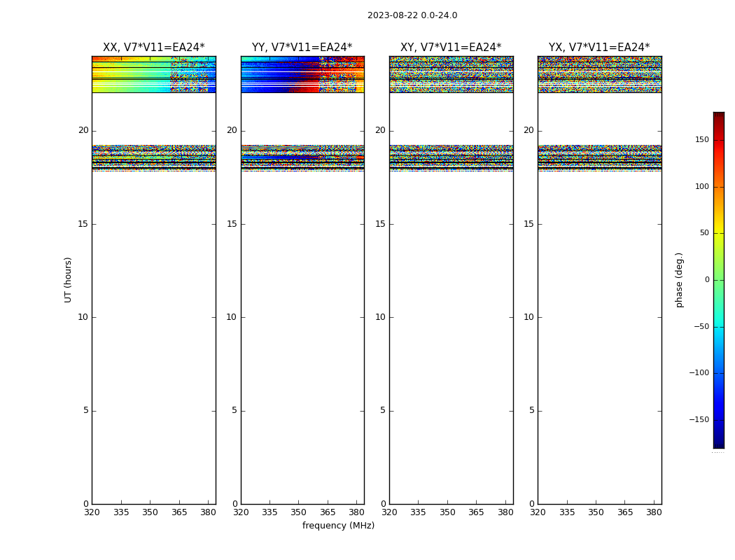
Task: Click the phase colorbar gradient strip
Action: [x=719, y=280]
